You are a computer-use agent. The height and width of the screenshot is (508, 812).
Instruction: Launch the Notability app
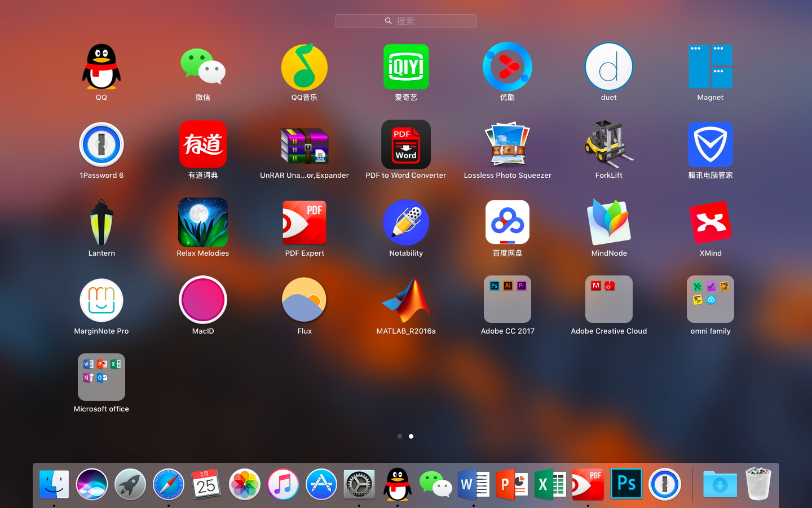point(406,223)
